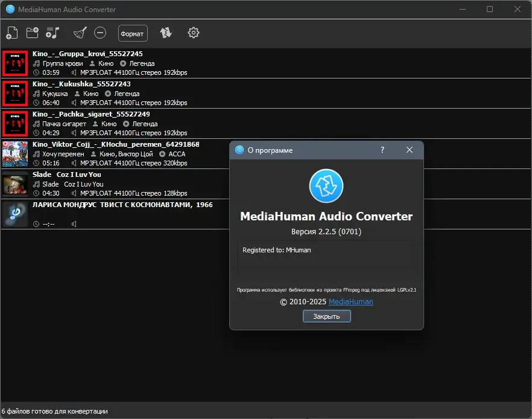The height and width of the screenshot is (419, 532).
Task: Clear the list with the broom icon
Action: click(80, 33)
